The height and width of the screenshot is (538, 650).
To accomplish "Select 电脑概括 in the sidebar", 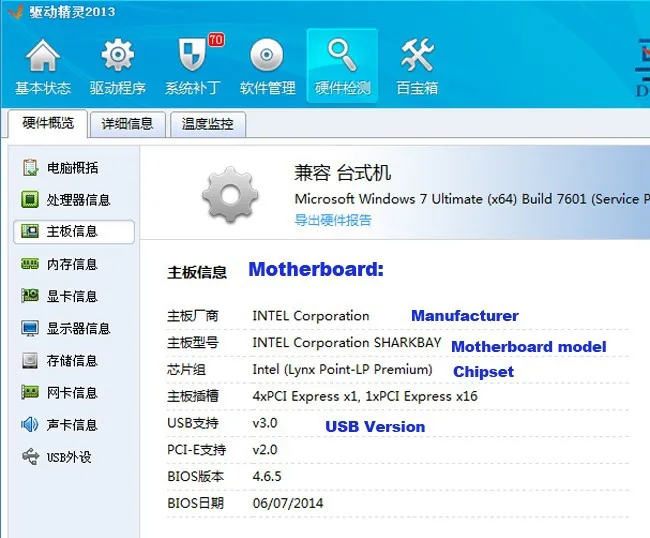I will tap(72, 168).
